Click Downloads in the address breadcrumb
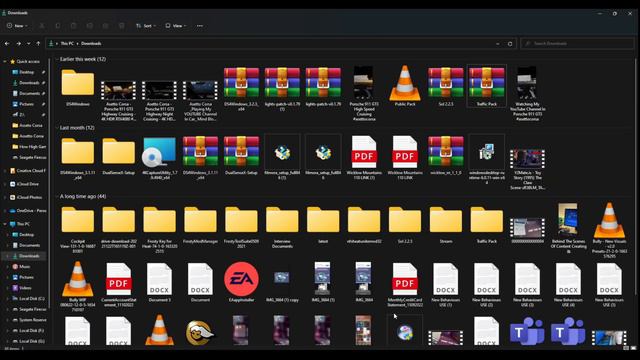 (x=91, y=43)
